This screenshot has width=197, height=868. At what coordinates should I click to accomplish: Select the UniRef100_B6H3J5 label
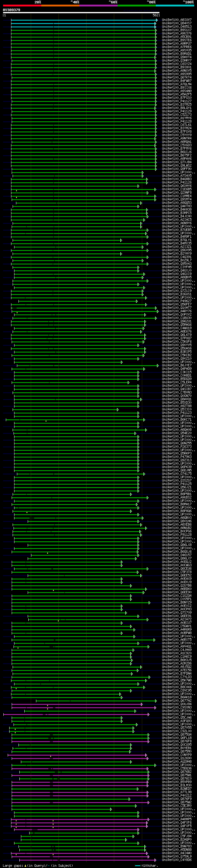(x=177, y=660)
